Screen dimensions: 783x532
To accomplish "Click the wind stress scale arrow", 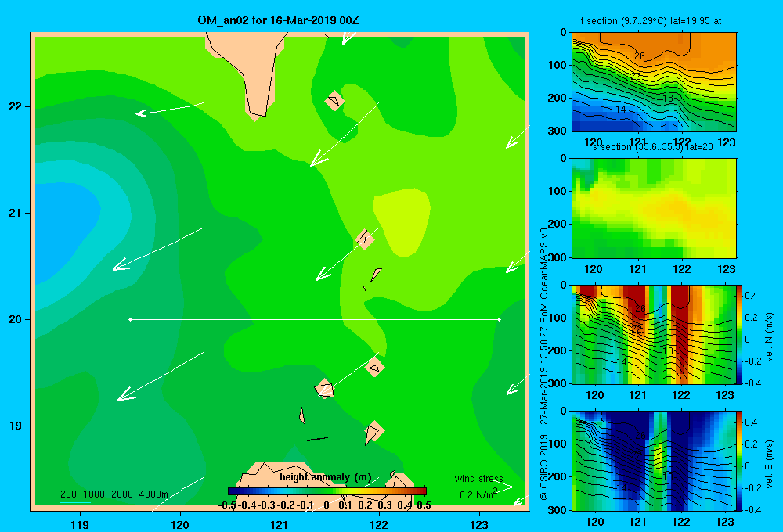I will point(482,487).
